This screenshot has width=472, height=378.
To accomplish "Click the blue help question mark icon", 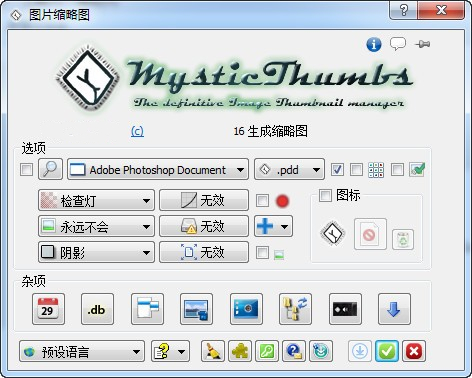I will tap(294, 351).
